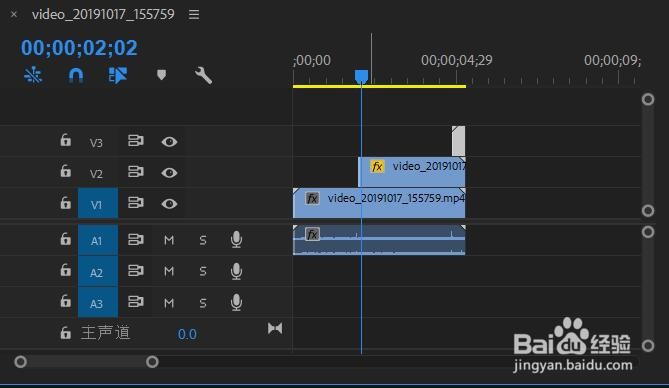Toggle A1 track targeting
Viewport: 669px width, 388px height.
click(x=98, y=240)
